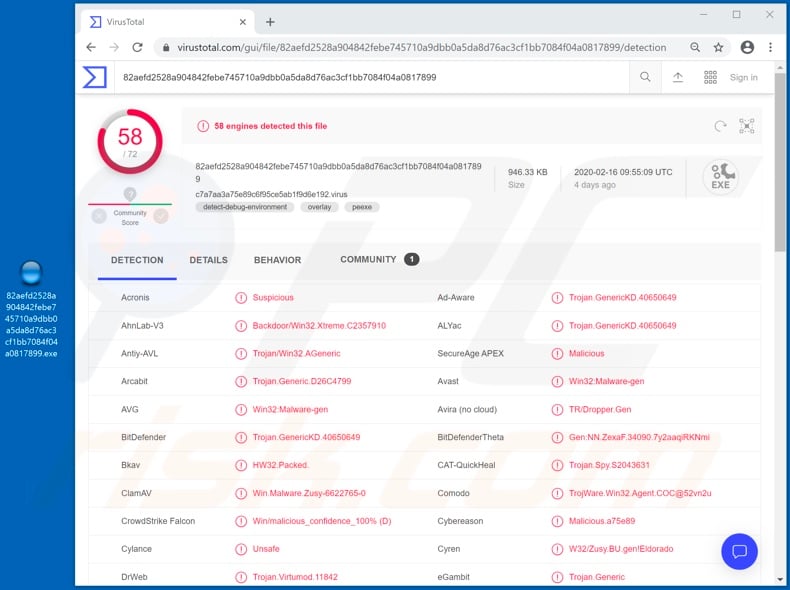Click the browser forward arrow
Image resolution: width=790 pixels, height=590 pixels.
point(114,47)
